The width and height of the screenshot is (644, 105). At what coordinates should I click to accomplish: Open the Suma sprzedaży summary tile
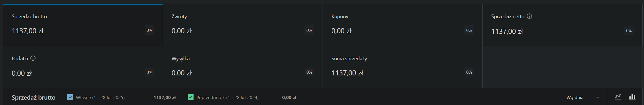coord(402,67)
